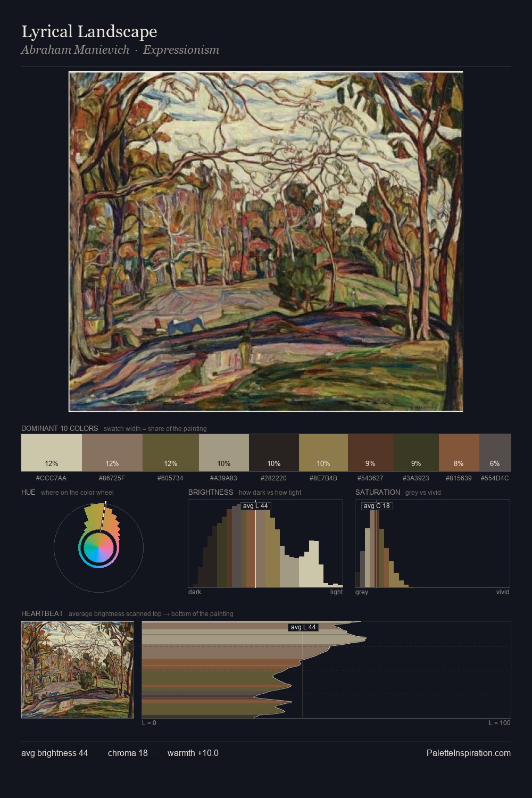Click the #CCC7AA color swatch
This screenshot has height=798, width=532.
click(52, 453)
